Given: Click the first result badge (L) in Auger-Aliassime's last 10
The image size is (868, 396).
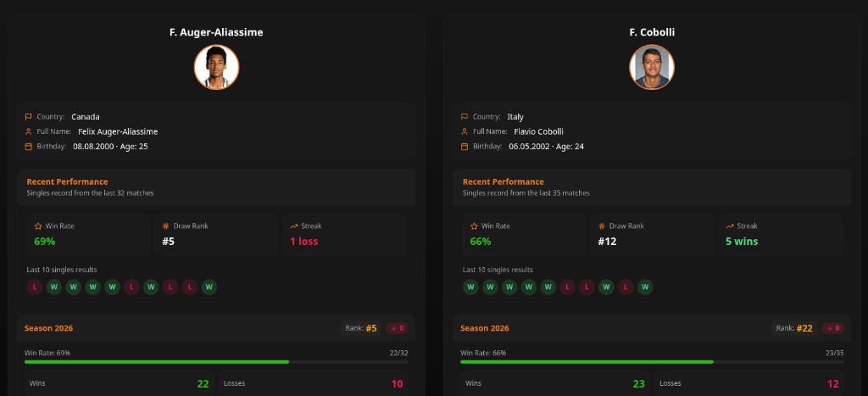Looking at the screenshot, I should click(x=35, y=287).
